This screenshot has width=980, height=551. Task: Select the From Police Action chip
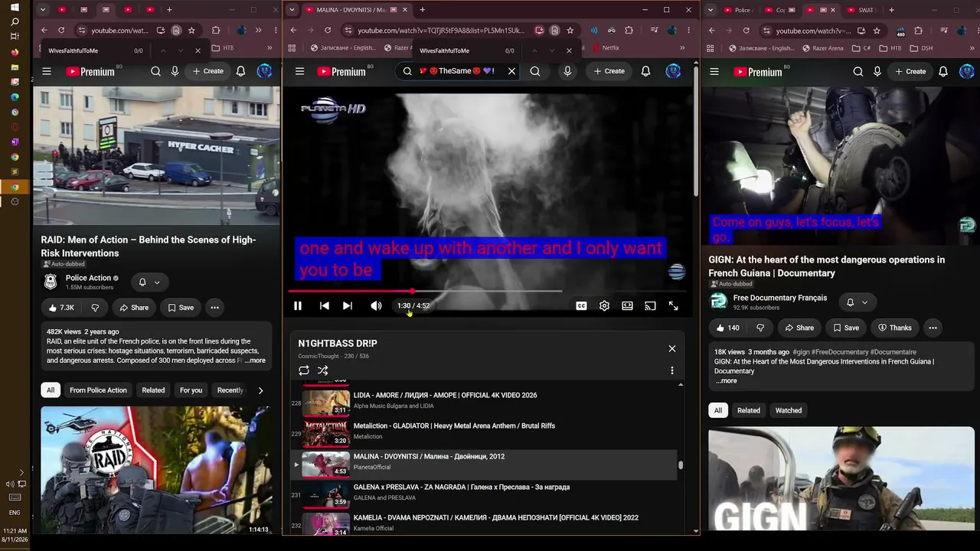(x=98, y=390)
